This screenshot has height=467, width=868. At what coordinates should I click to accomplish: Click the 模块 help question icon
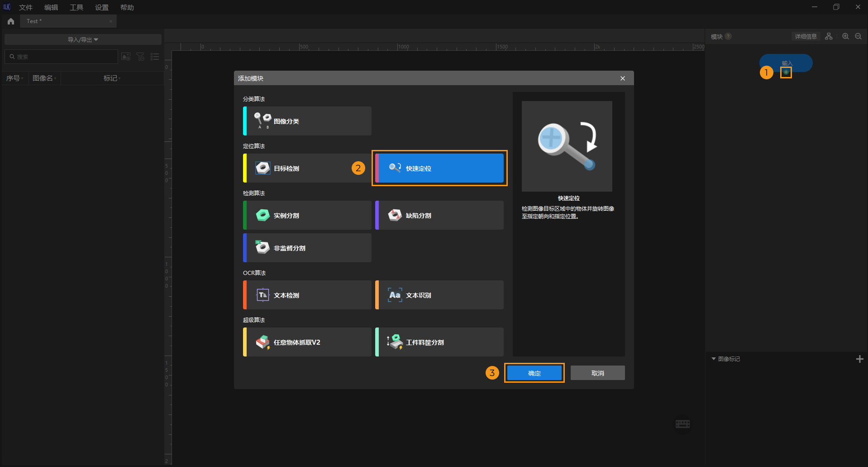pos(728,36)
